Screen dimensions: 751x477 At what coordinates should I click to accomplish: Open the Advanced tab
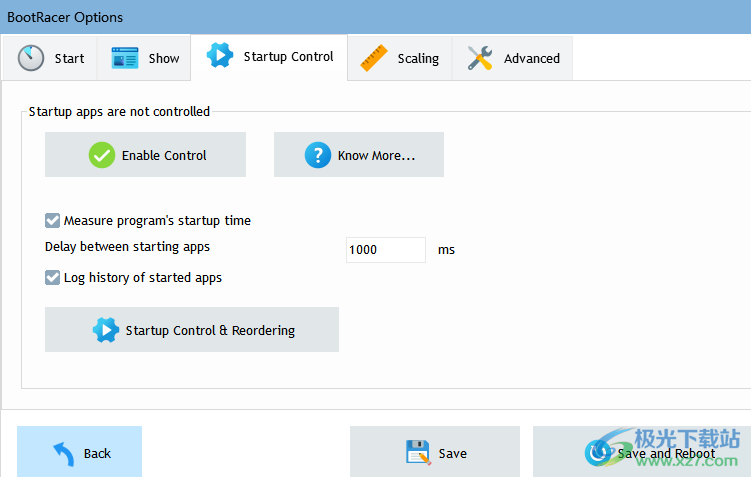click(512, 58)
